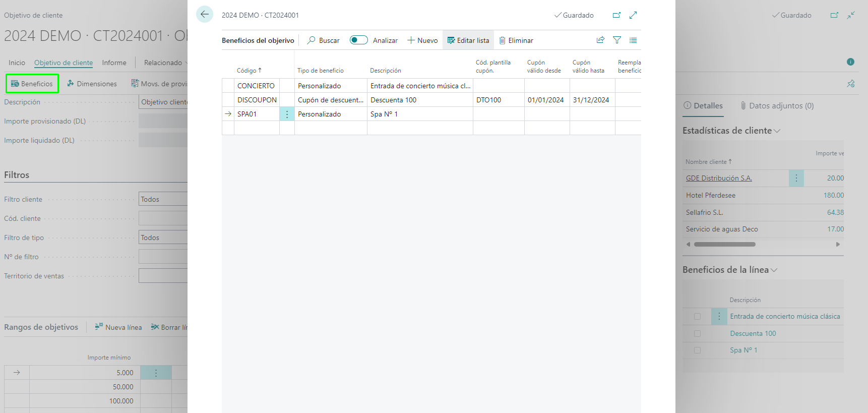
Task: Click the pin factbox icon
Action: [851, 84]
